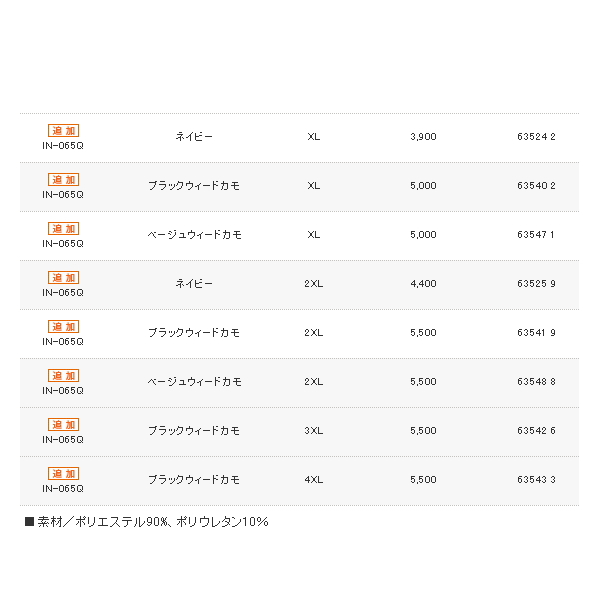Add the ベージュウィードカモ 2XL item
This screenshot has width=600, height=600.
[x=63, y=376]
